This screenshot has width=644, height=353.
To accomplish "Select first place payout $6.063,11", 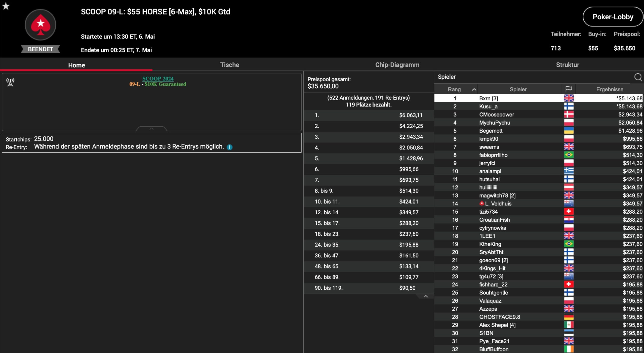I will pos(369,115).
